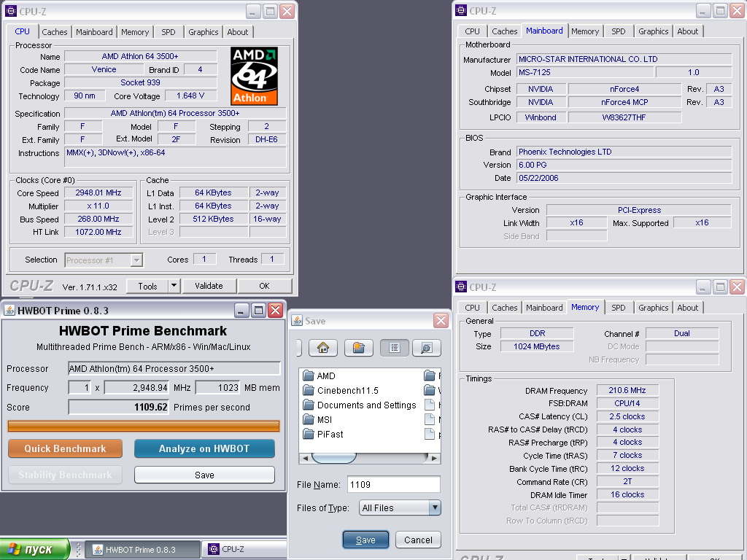Image resolution: width=747 pixels, height=560 pixels.
Task: Click the orange benchmark progress bar
Action: coord(144,426)
